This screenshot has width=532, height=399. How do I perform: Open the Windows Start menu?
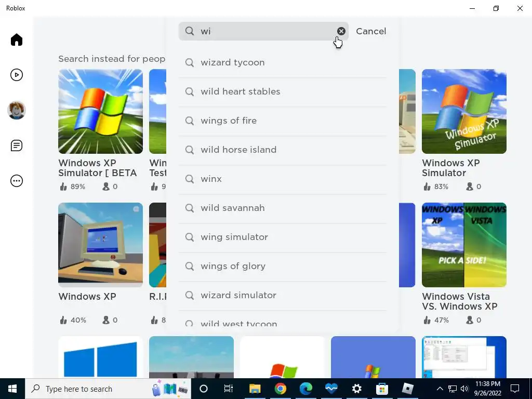tap(12, 389)
